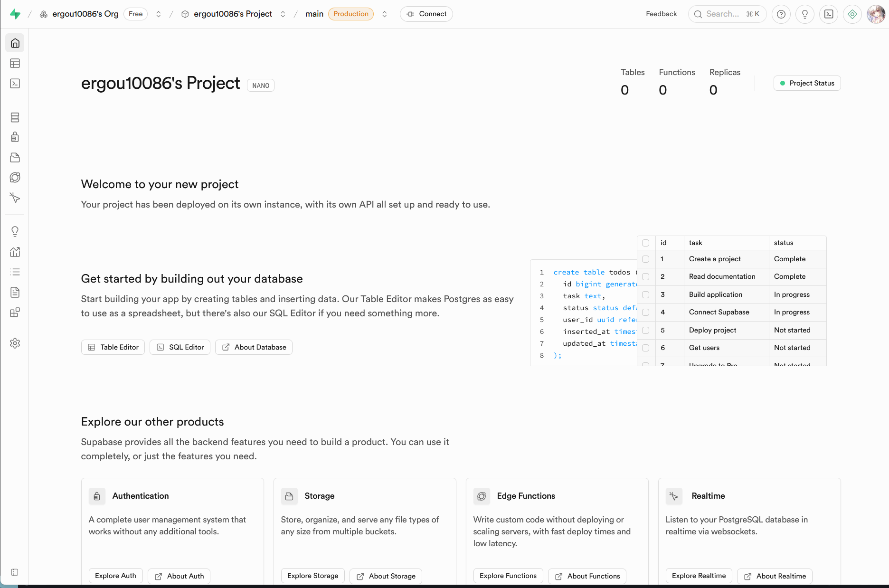Open Database section in sidebar
This screenshot has height=588, width=889.
(15, 117)
